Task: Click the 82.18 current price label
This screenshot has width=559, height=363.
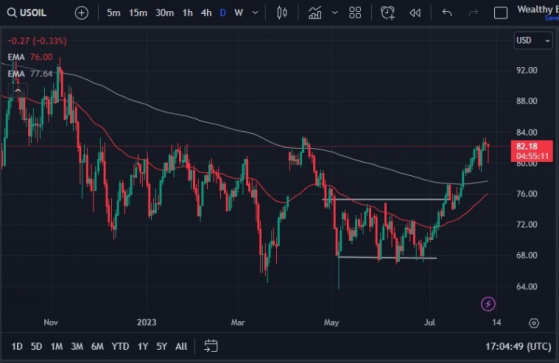Action: [532, 151]
